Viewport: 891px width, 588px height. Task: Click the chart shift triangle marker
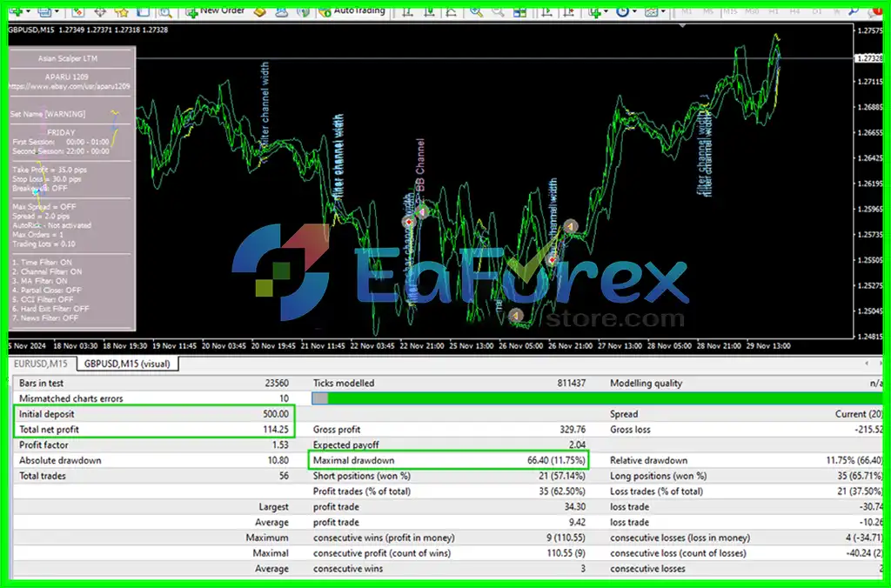click(682, 26)
